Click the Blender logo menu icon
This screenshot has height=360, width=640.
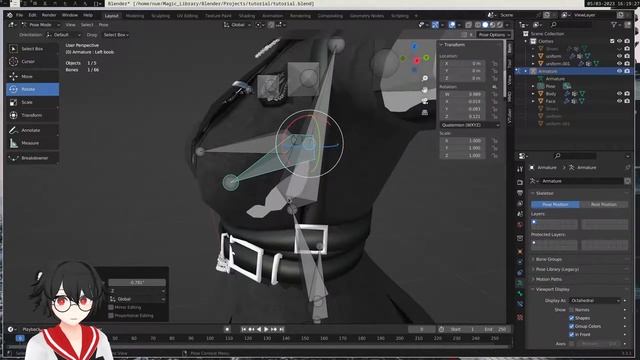click(9, 15)
